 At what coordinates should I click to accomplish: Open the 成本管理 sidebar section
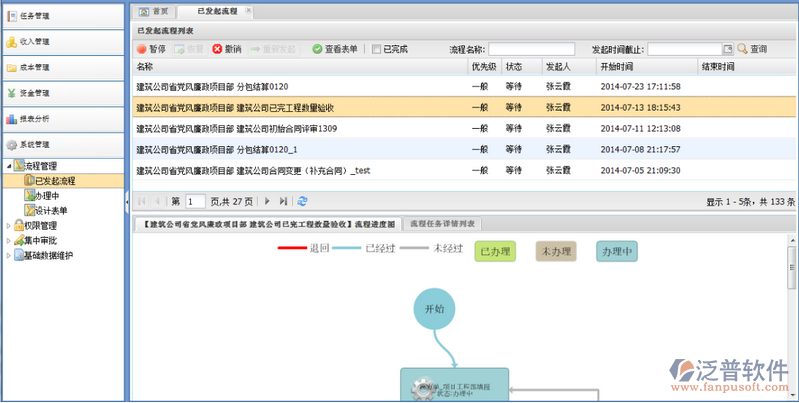pos(63,68)
